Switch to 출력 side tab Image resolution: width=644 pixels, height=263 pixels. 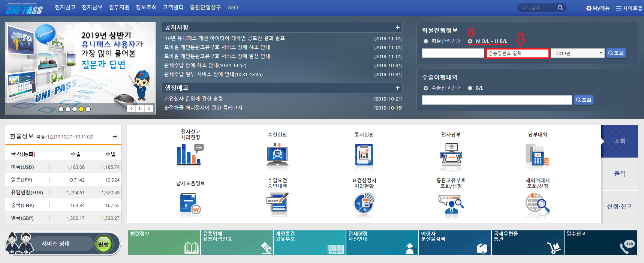[620, 174]
